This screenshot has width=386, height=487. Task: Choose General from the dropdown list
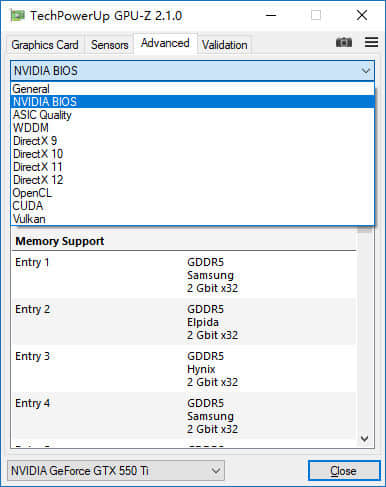193,89
